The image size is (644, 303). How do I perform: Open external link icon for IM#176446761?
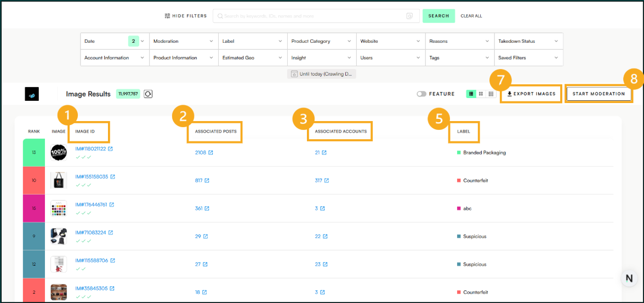click(112, 204)
